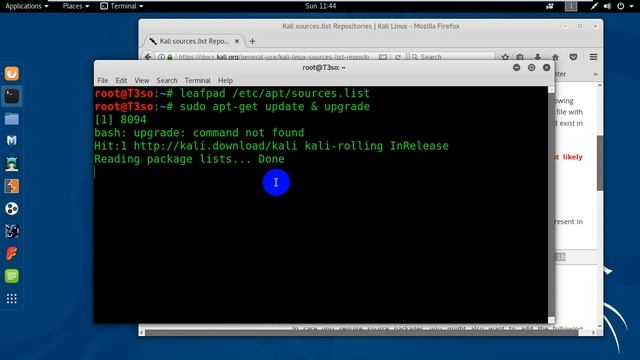Launch the BeEF dock icon
The image size is (640, 360).
11,231
